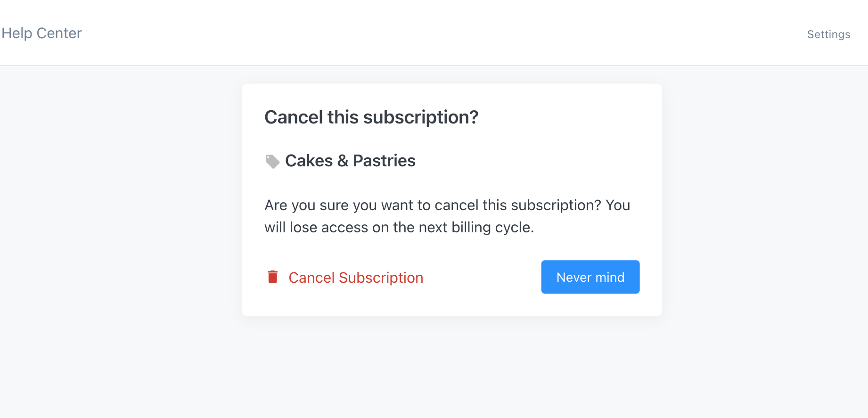Tap the label tag next to Cakes & Pastries
Screen dimensions: 868x418
coord(272,161)
